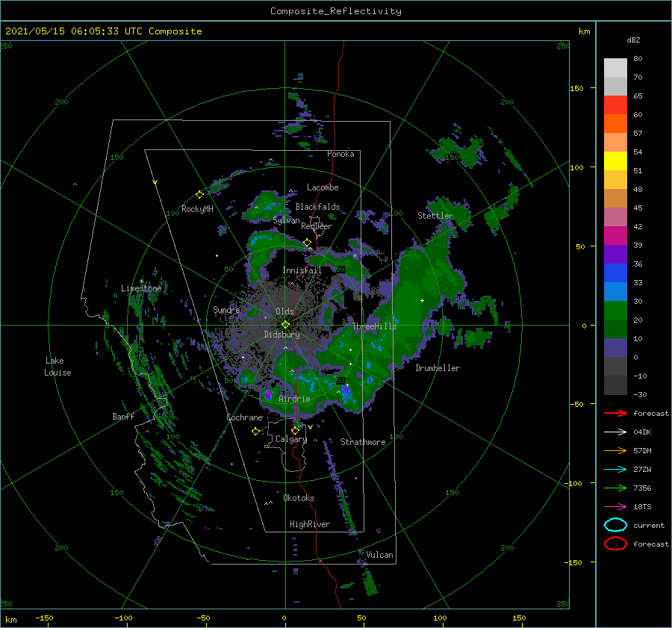This screenshot has height=628, width=672.
Task: Select the purple swatch in dBZ legend
Action: coord(615,254)
